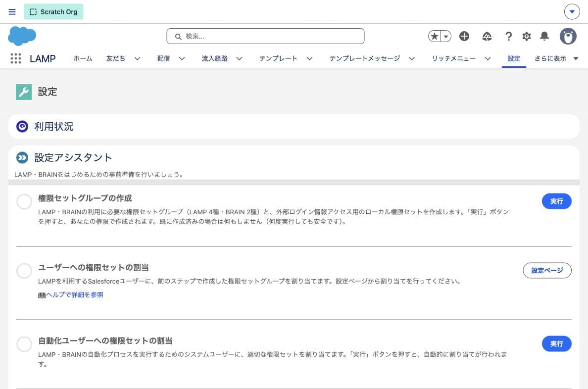
Task: Click the favorites star icon
Action: tap(435, 37)
